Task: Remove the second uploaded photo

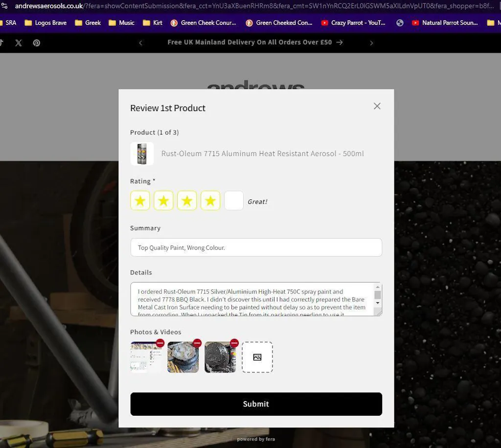Action: tap(197, 343)
